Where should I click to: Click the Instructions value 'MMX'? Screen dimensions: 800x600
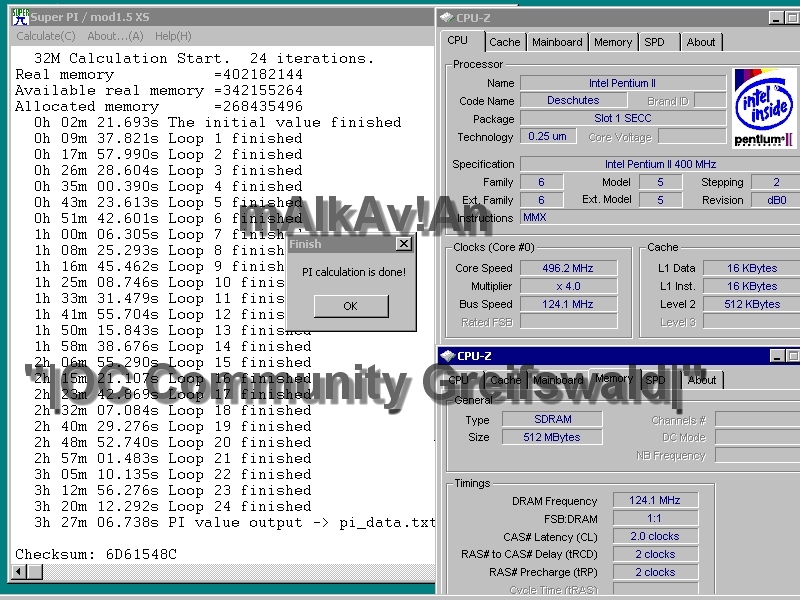tap(660, 217)
